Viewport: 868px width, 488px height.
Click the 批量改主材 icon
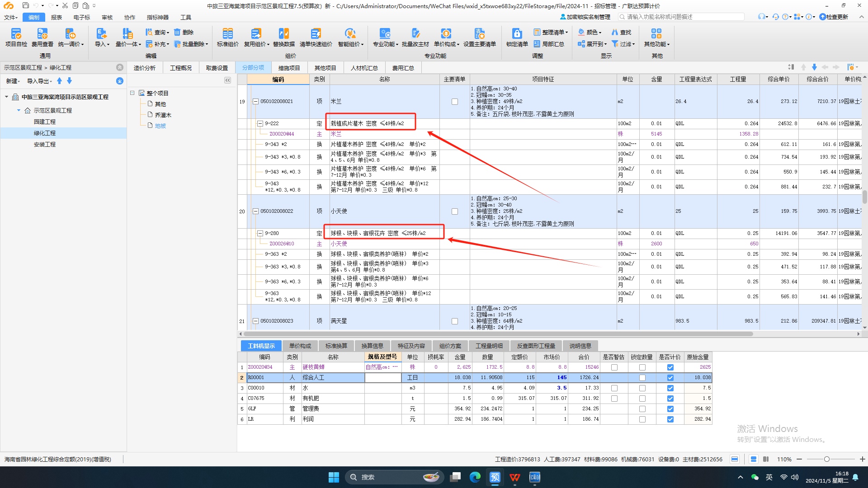tap(415, 37)
